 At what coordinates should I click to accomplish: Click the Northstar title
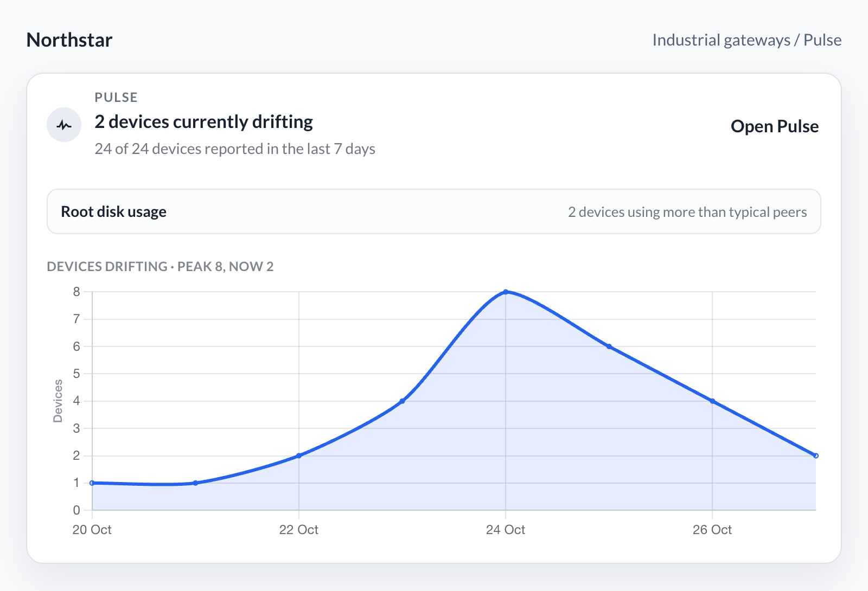coord(69,40)
